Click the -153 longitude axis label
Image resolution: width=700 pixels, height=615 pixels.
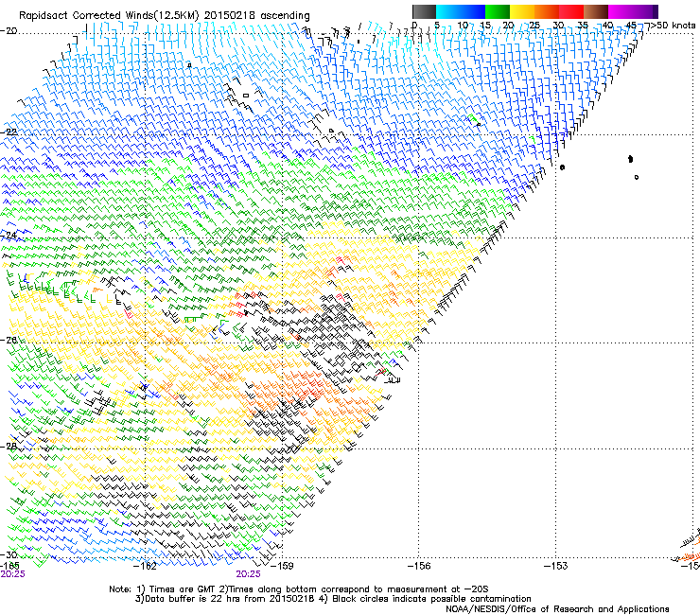[555, 566]
